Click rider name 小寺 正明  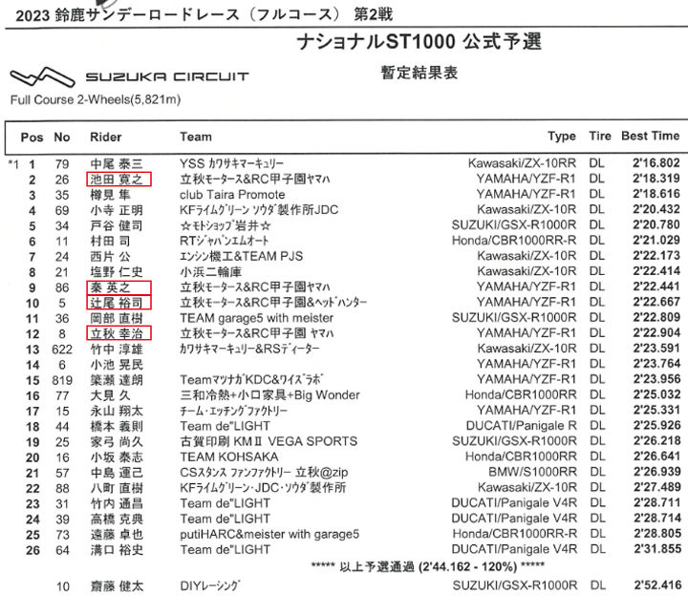click(x=117, y=210)
